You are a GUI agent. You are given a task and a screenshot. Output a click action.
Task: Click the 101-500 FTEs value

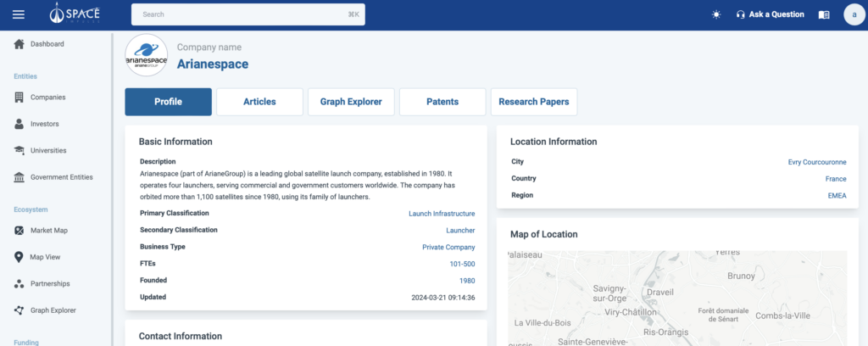[x=462, y=264]
